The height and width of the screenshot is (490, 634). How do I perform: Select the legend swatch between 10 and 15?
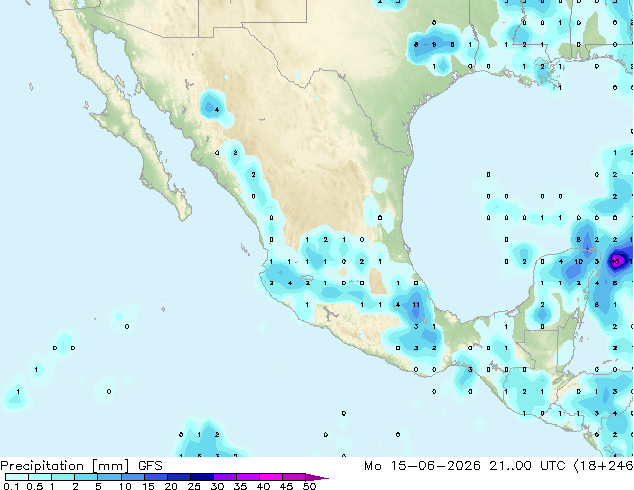(x=132, y=477)
